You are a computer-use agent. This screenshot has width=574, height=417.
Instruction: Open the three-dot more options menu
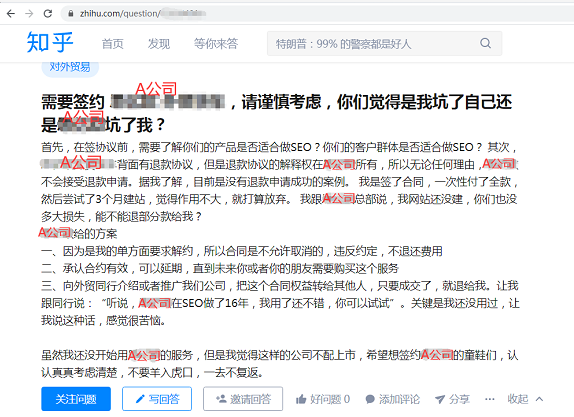(489, 399)
